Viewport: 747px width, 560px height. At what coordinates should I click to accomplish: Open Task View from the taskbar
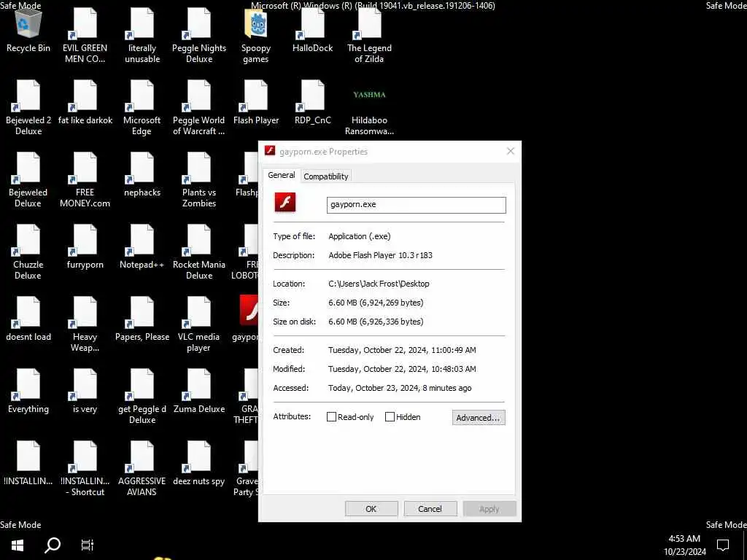[88, 545]
